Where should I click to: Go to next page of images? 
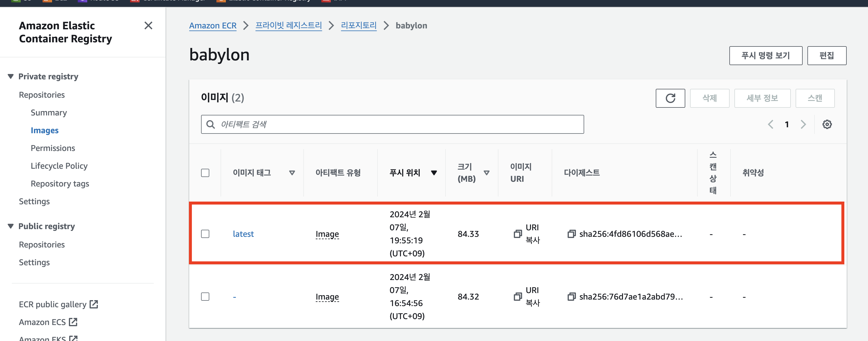803,124
